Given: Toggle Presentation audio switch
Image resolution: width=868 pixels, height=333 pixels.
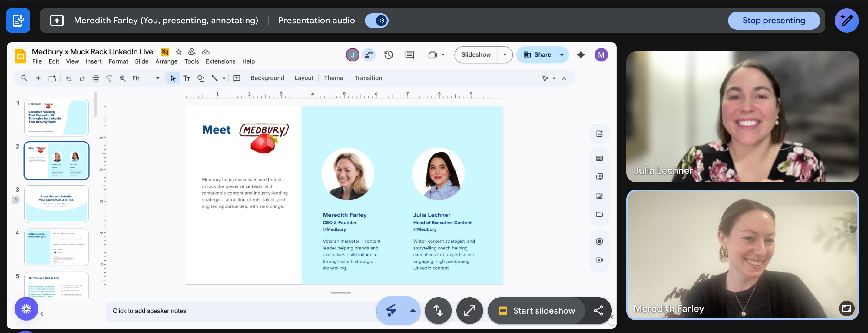Looking at the screenshot, I should point(377,21).
